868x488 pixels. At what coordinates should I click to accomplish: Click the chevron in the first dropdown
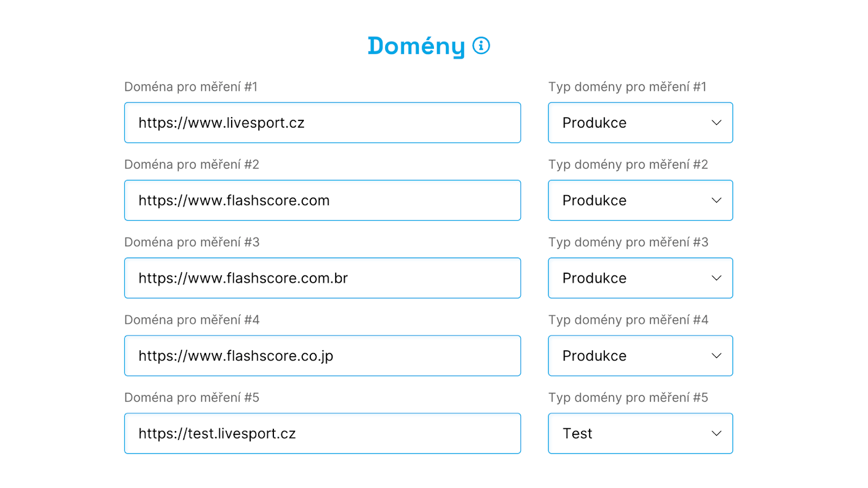716,123
